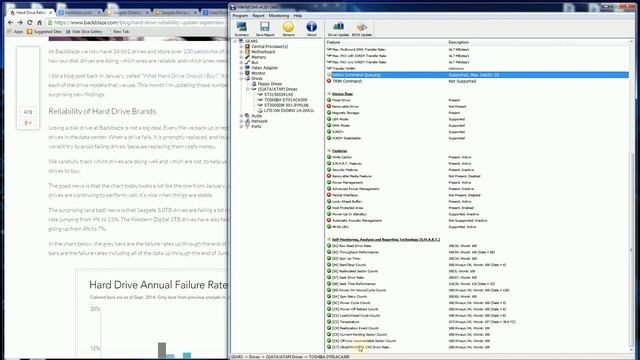The image size is (640, 360).
Task: Expand the Video Adapter node
Action: (241, 68)
